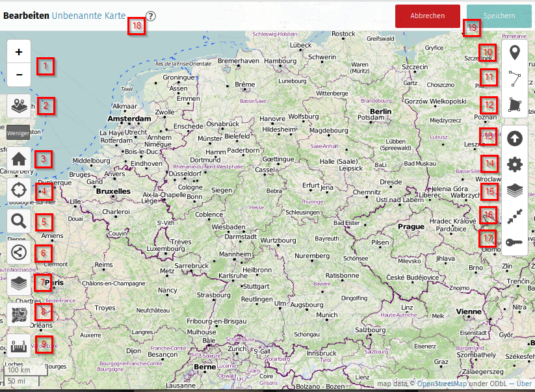Click the Abbrechen button
The width and height of the screenshot is (535, 392).
[x=428, y=16]
